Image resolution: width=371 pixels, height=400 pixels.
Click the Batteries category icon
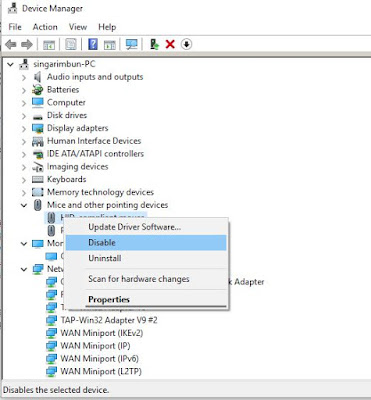[x=38, y=90]
